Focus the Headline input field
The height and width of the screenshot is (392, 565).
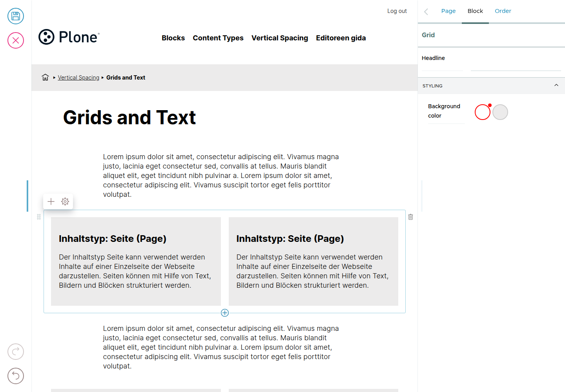click(516, 63)
